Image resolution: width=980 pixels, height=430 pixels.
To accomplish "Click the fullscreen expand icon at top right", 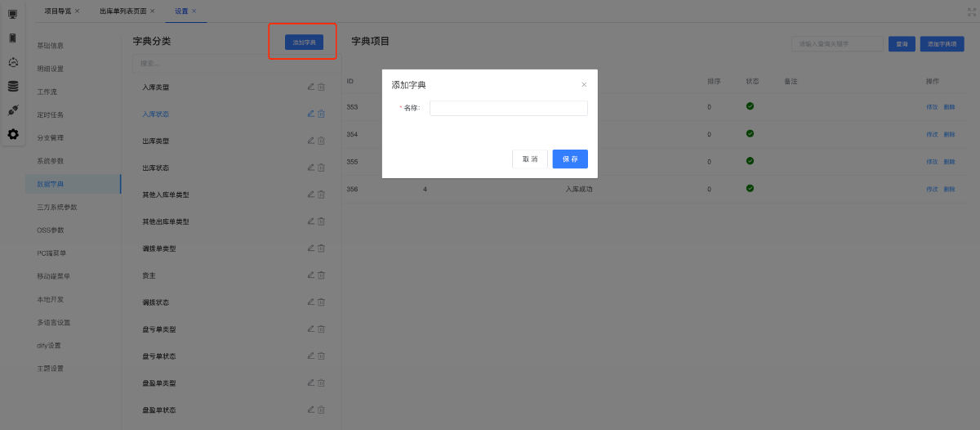I will point(971,11).
